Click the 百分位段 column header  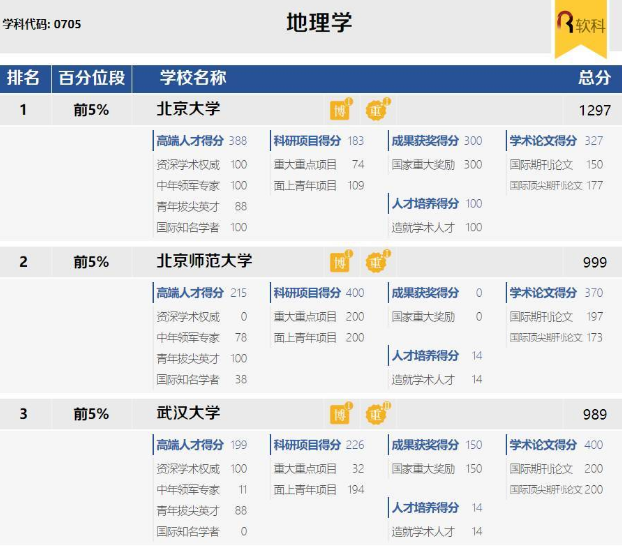point(92,78)
